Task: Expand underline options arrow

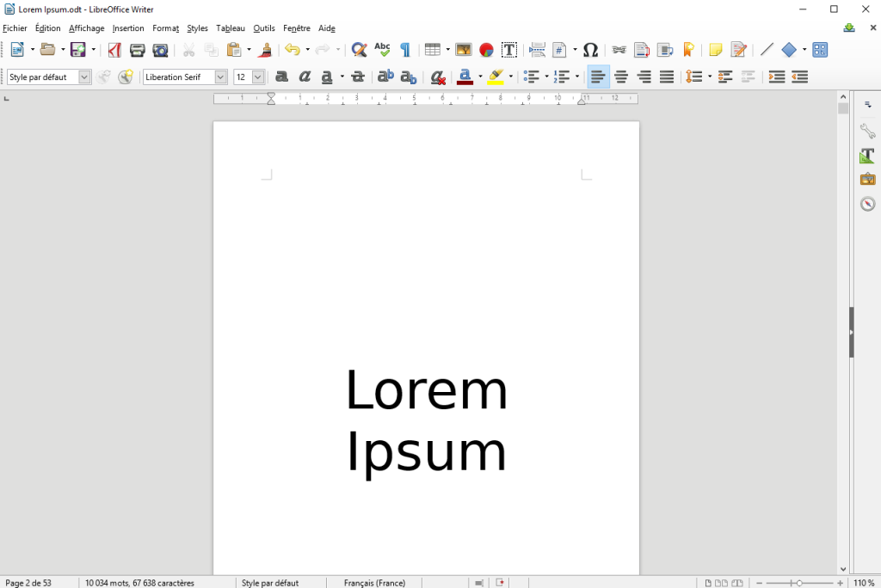Action: point(342,77)
